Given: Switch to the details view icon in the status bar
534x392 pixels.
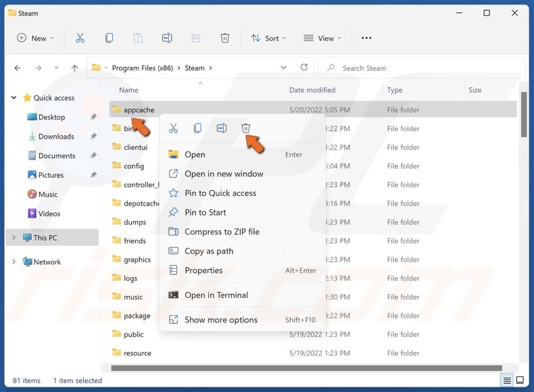Looking at the screenshot, I should coord(507,380).
